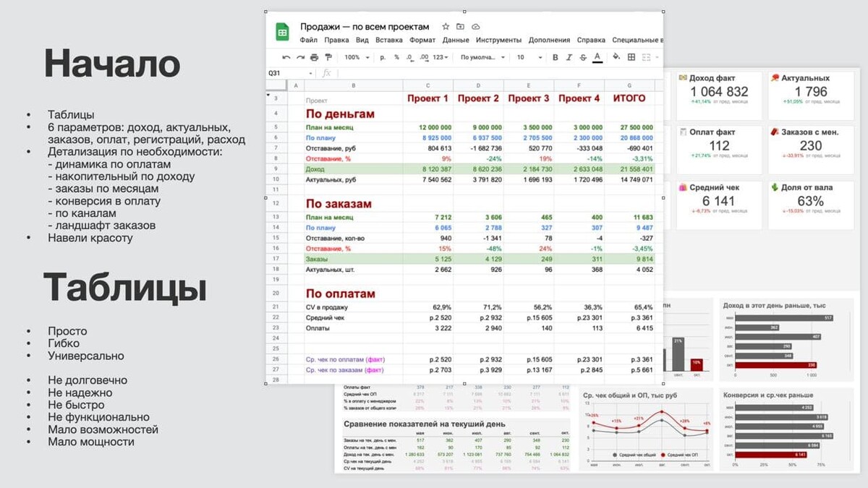The height and width of the screenshot is (488, 868).
Task: Click the По заказам section heading
Action: pyautogui.click(x=339, y=204)
